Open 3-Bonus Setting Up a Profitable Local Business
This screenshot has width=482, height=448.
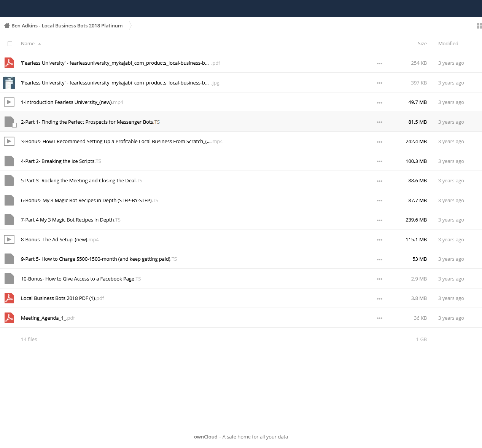point(122,142)
